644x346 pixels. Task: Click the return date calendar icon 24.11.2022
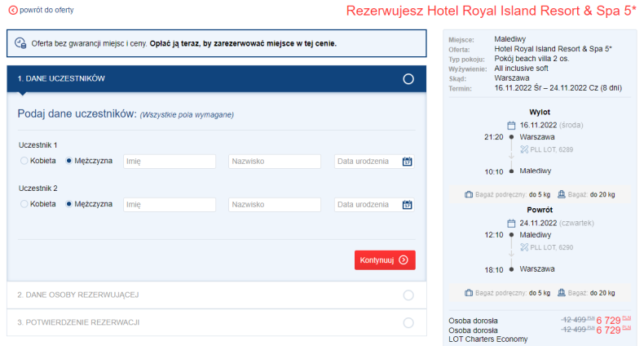tap(511, 223)
